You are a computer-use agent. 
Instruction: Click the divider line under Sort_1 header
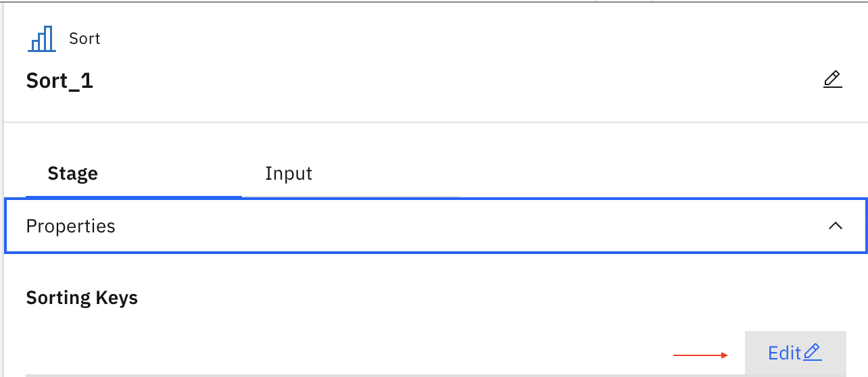click(436, 122)
